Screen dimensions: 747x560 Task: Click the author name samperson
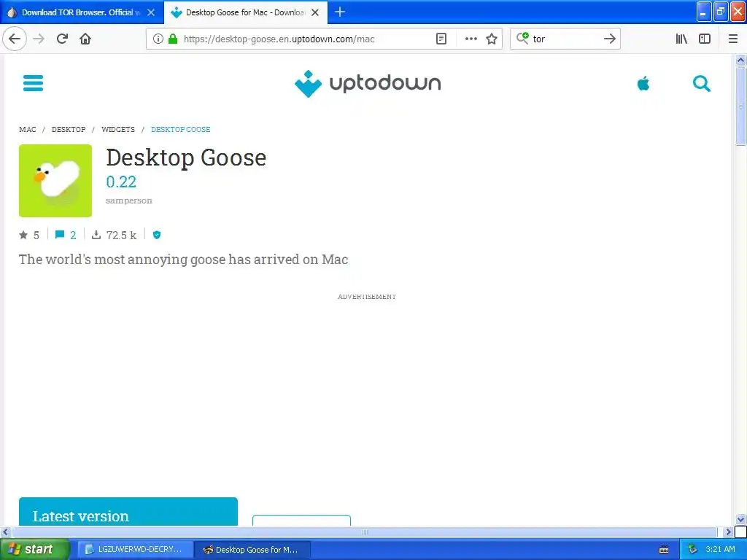(129, 201)
